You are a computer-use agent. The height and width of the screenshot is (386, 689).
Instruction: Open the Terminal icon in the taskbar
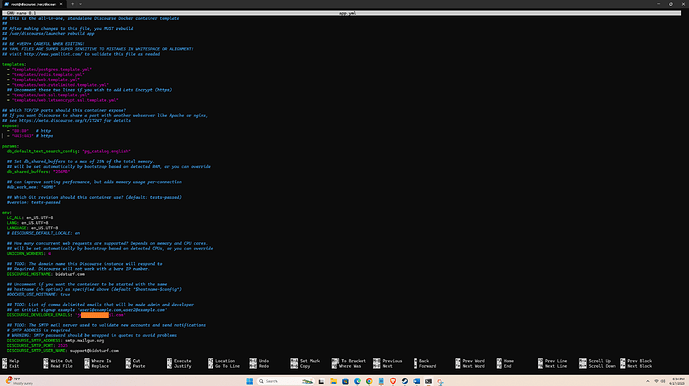pyautogui.click(x=428, y=381)
